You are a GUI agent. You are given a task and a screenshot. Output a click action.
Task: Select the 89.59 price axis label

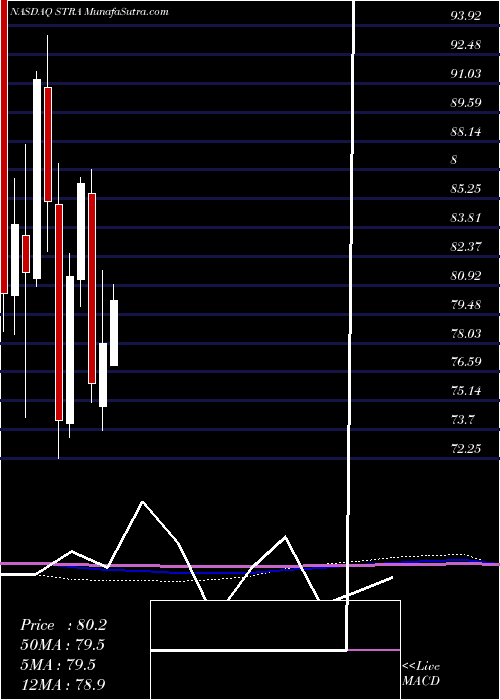click(x=466, y=103)
